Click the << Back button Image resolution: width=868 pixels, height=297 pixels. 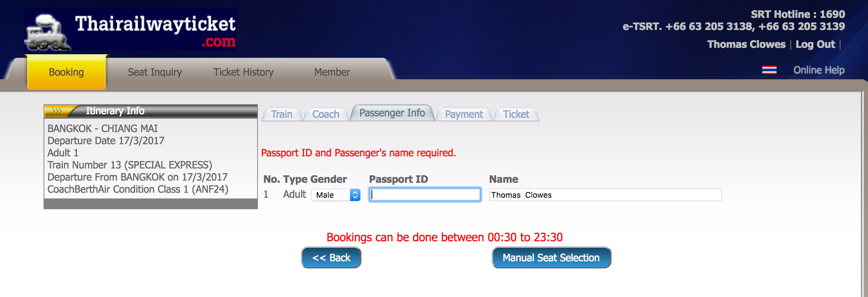tap(331, 257)
